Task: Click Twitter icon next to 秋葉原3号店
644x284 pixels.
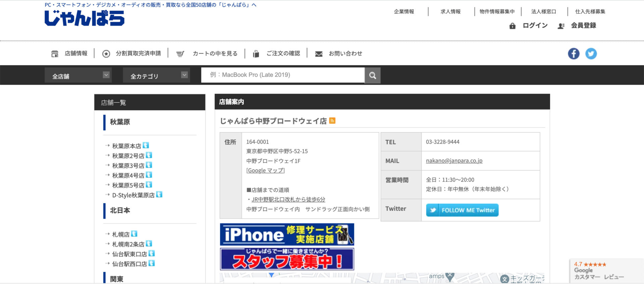Action: pos(149,165)
